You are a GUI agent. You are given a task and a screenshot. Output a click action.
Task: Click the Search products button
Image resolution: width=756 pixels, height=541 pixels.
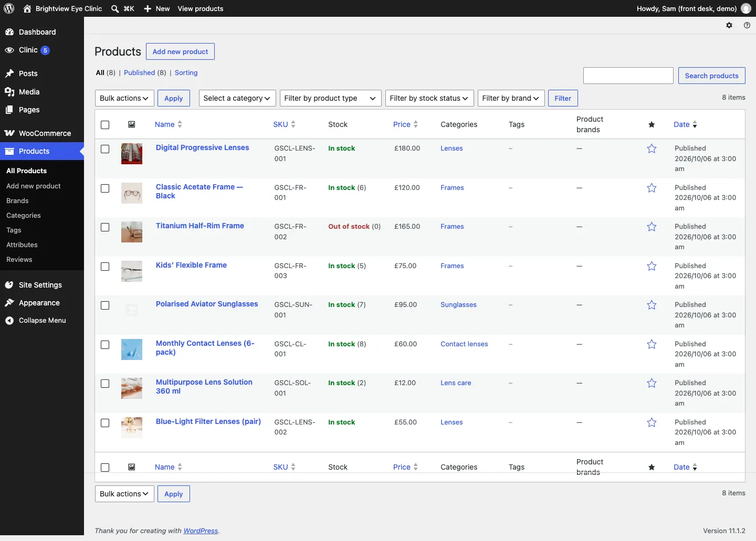pos(711,76)
